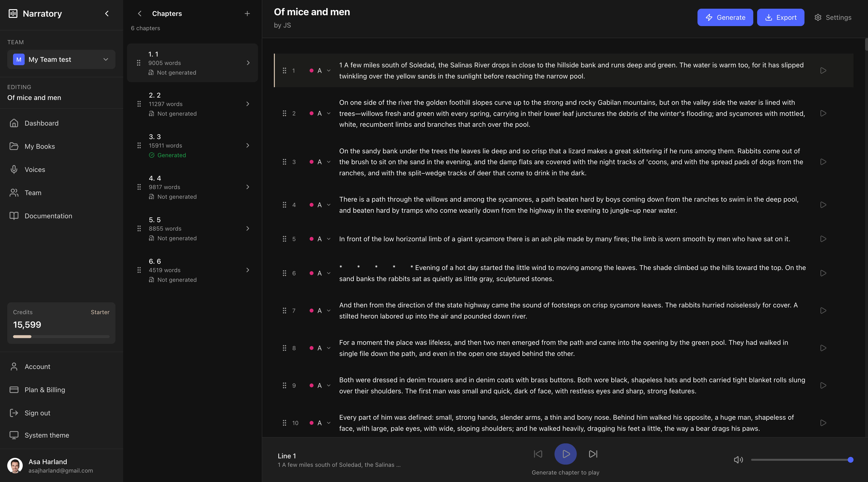868x482 pixels.
Task: Click the Asa Harland profile avatar
Action: click(15, 466)
